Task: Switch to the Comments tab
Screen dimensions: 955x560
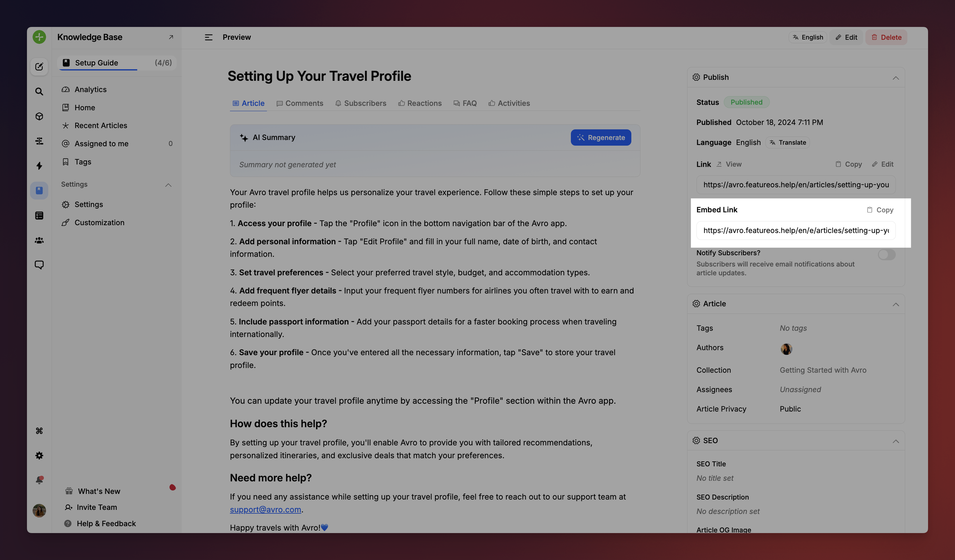Action: 300,103
